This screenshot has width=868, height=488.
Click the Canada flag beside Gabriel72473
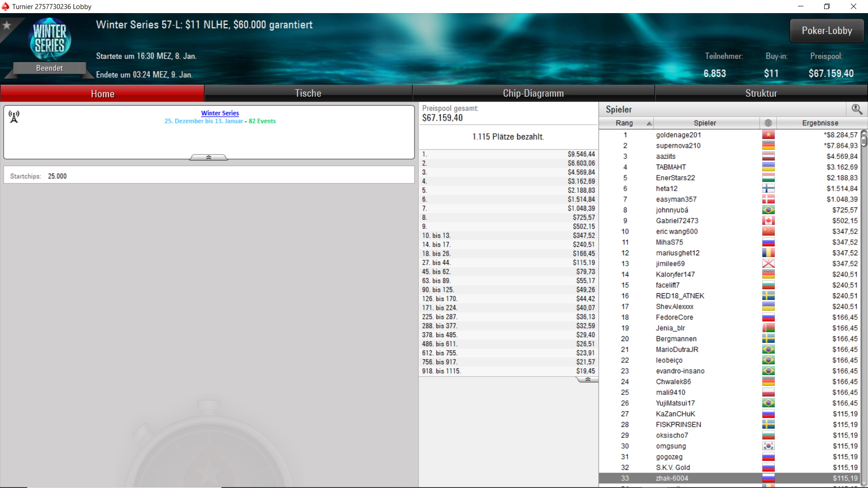[x=768, y=221]
